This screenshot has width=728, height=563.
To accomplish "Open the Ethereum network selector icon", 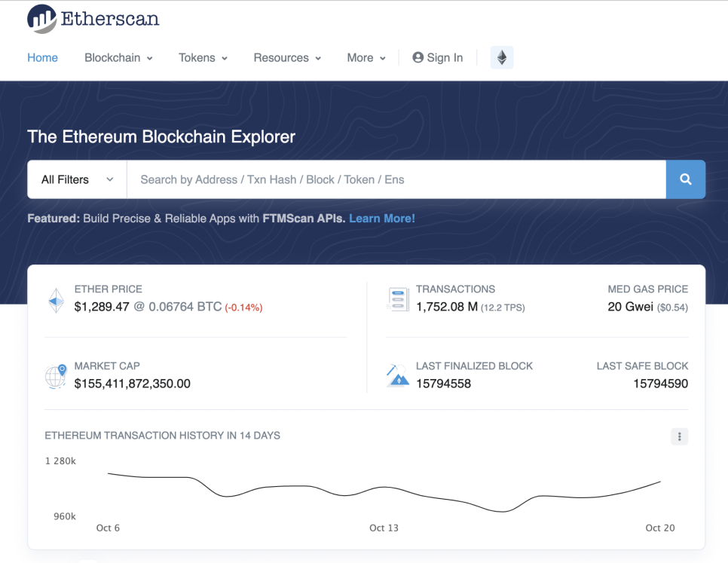I will click(x=502, y=57).
